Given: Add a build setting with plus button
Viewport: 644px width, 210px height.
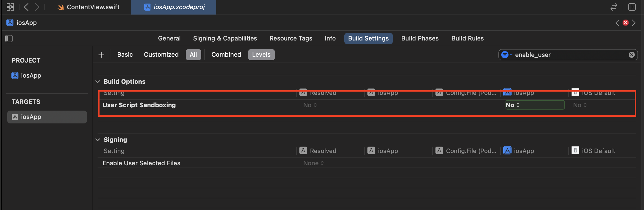Looking at the screenshot, I should tap(101, 55).
